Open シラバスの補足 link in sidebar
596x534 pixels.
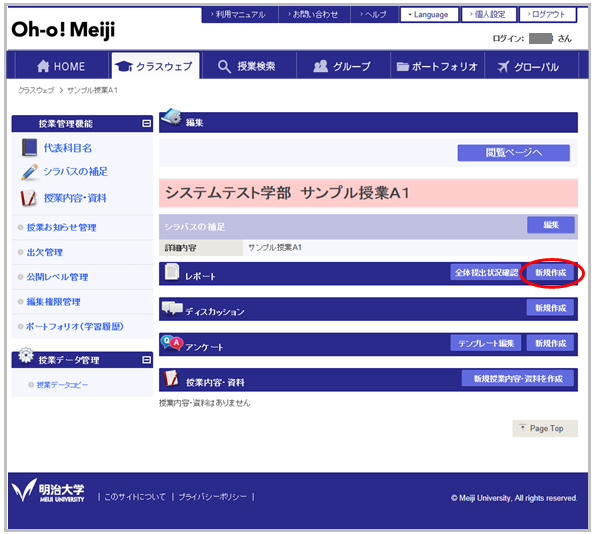pyautogui.click(x=75, y=171)
